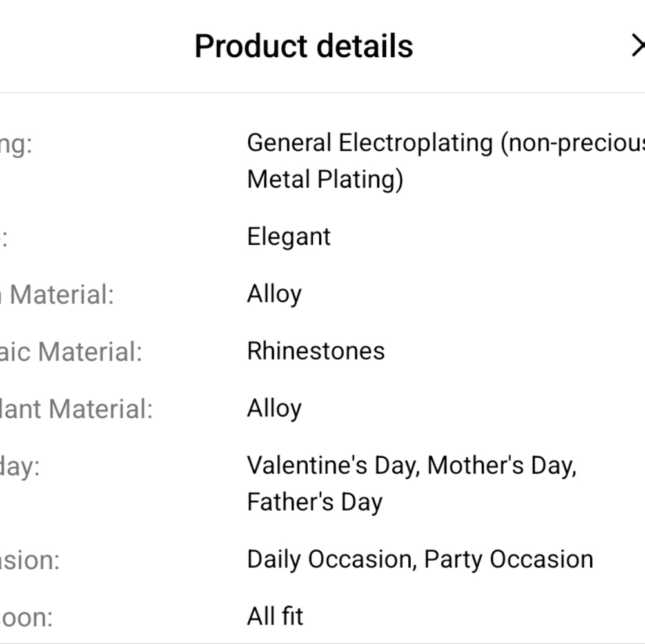Click the Mosaic Material: label
Screen dimensions: 645x644
(x=71, y=352)
